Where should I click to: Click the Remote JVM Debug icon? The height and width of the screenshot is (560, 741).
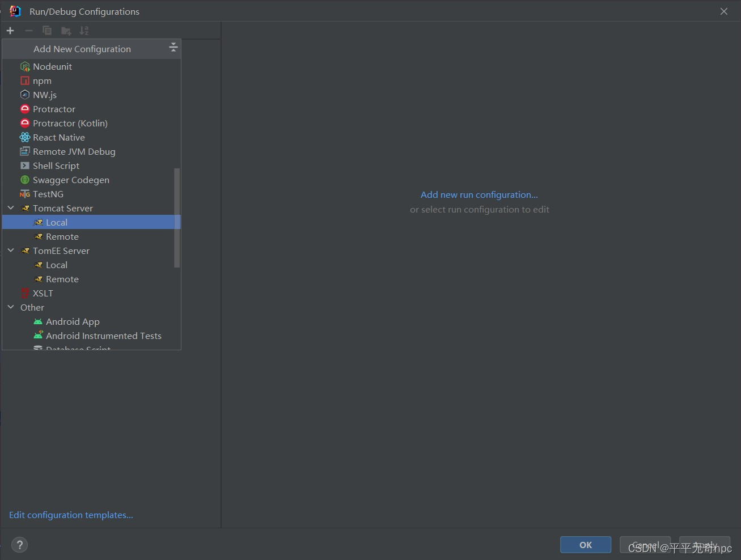coord(25,151)
